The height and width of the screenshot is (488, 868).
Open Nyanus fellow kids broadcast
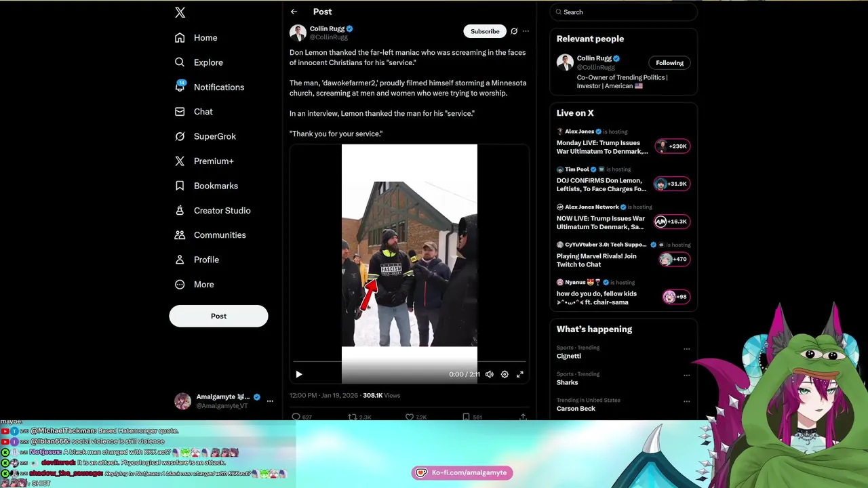pos(597,298)
